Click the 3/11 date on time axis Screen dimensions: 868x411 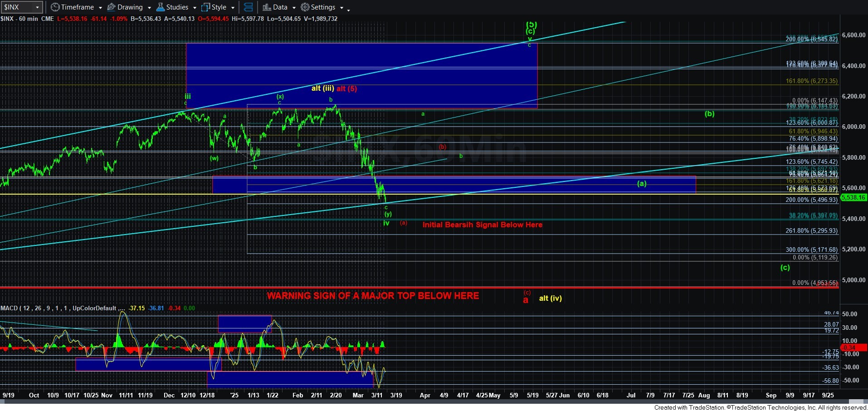[x=377, y=395]
